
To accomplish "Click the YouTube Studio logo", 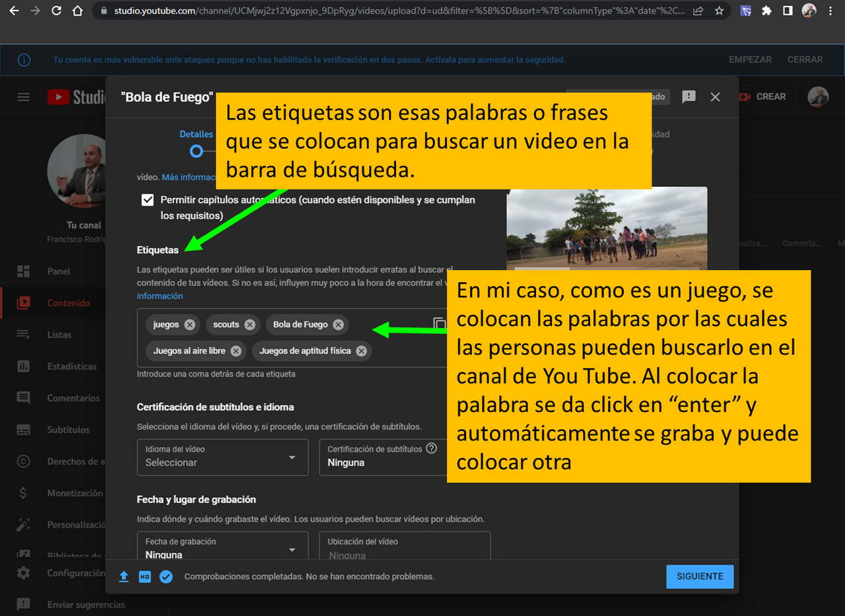I will click(x=77, y=97).
